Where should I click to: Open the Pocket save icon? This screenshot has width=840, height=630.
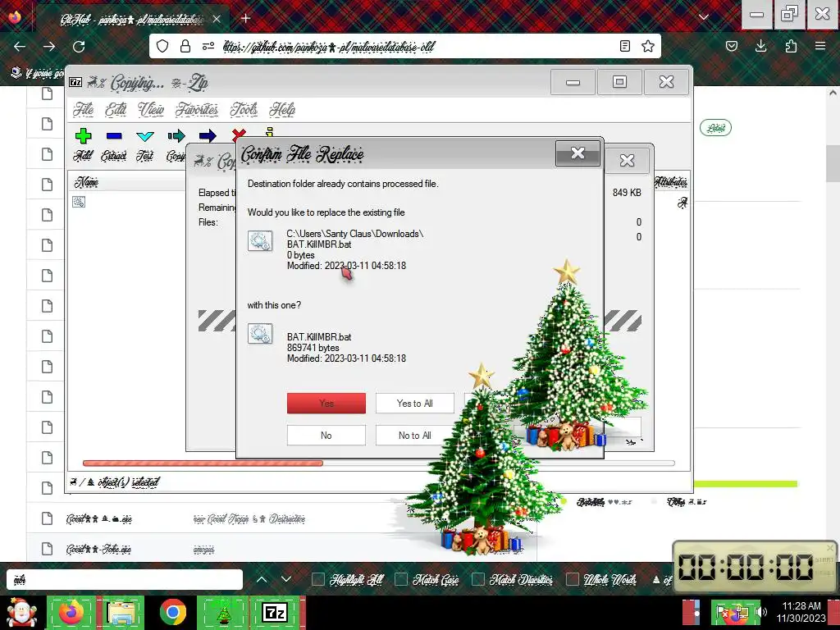tap(732, 46)
